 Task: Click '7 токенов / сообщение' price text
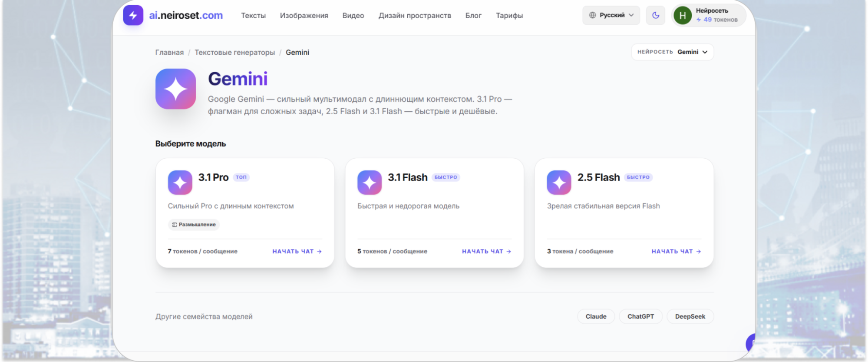coord(203,252)
